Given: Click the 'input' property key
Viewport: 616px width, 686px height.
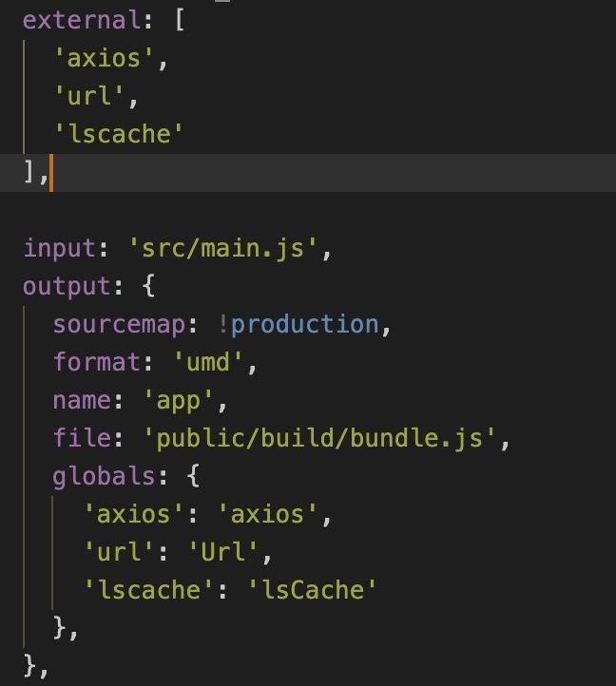Looking at the screenshot, I should click(x=59, y=248).
